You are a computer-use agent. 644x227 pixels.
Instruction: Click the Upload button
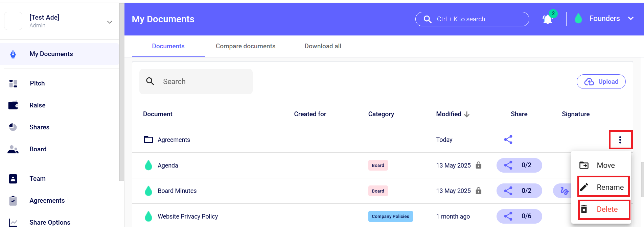[601, 82]
